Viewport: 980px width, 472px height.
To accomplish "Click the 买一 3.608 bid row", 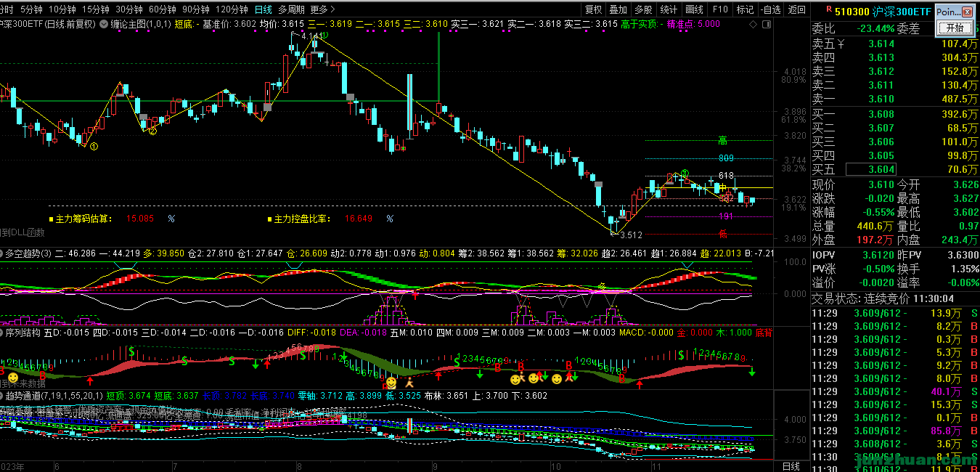I will 895,114.
